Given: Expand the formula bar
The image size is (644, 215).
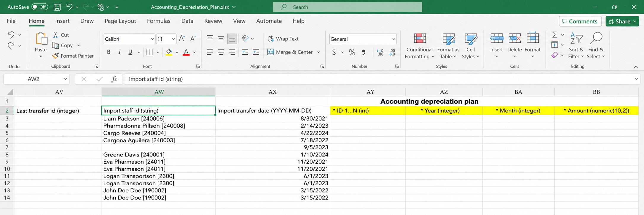Looking at the screenshot, I should tap(636, 79).
